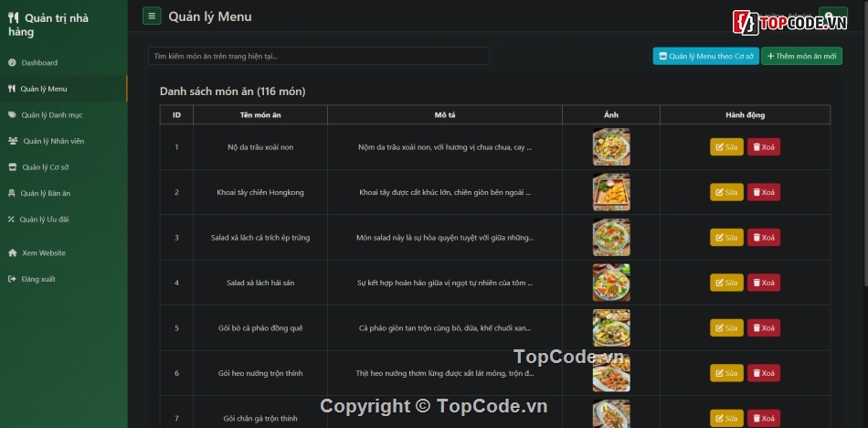Viewport: 868px width, 428px height.
Task: Click the Dashboard gauge icon
Action: click(x=12, y=63)
